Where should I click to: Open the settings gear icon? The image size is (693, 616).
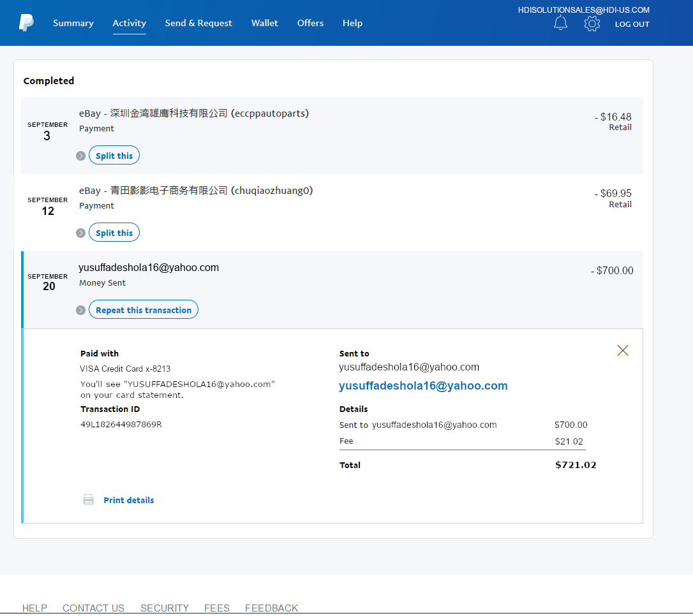click(x=592, y=24)
